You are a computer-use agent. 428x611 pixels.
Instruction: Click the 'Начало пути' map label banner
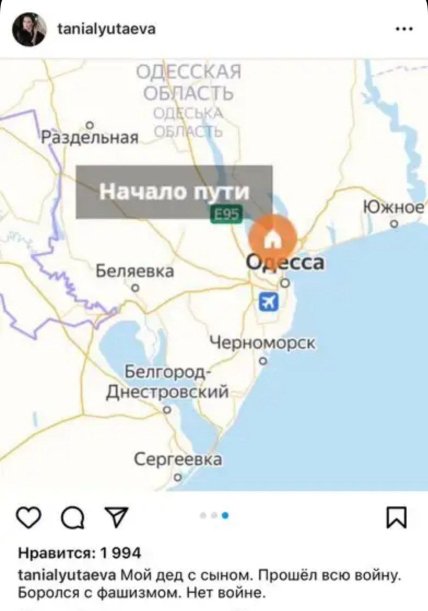[174, 192]
